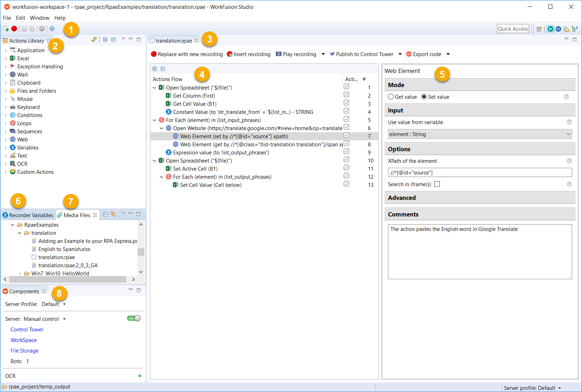Click the Open Perspective icon near Quick Access
The image size is (582, 392).
[539, 29]
